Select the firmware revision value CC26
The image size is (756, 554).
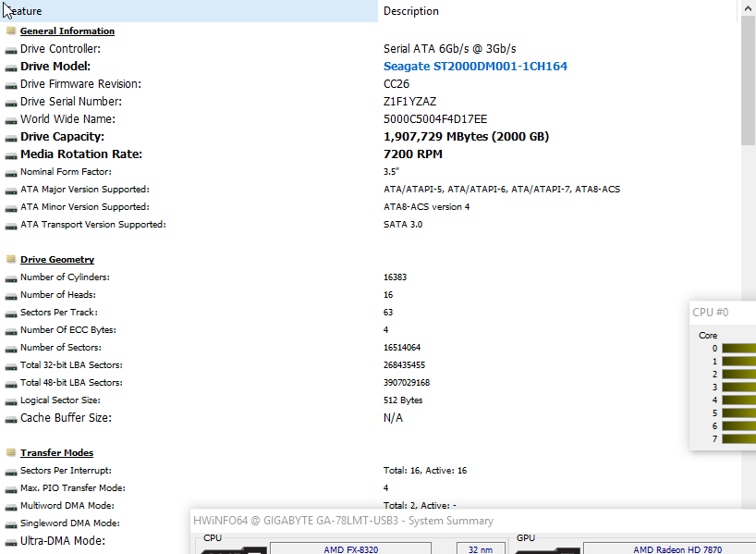[x=396, y=84]
